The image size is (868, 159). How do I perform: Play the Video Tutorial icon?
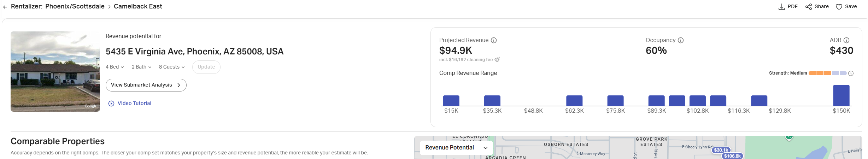[111, 104]
